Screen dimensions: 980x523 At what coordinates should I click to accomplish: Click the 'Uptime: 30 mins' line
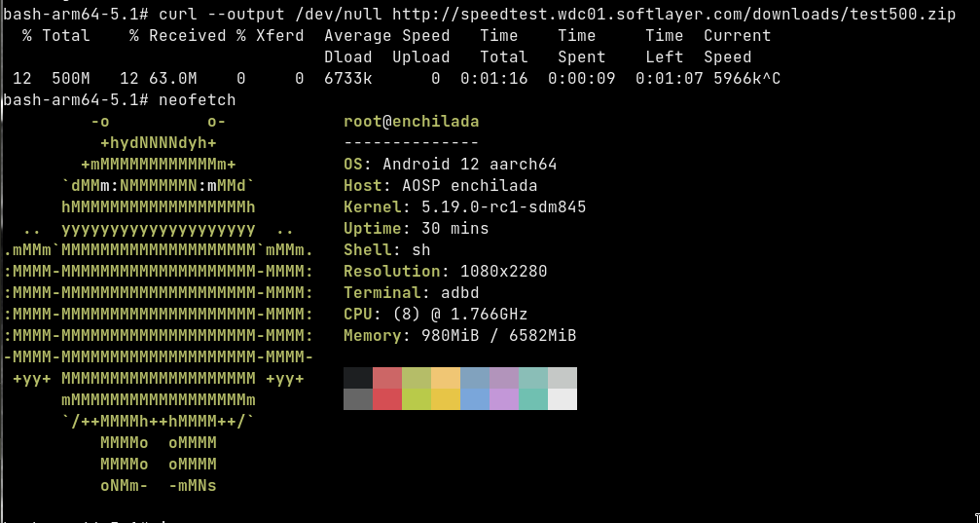417,228
